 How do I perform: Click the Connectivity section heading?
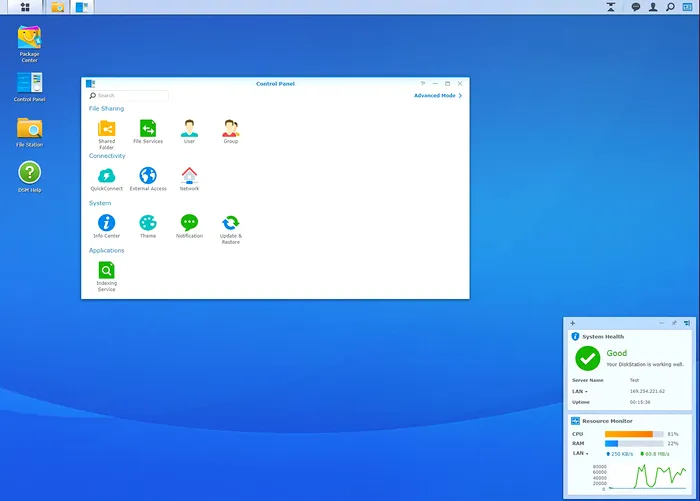coord(107,156)
